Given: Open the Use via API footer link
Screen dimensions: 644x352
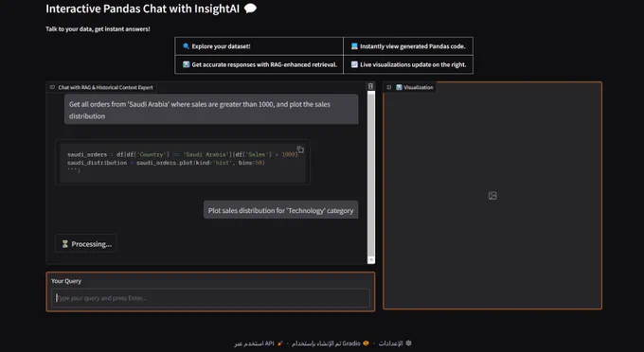Looking at the screenshot, I should pyautogui.click(x=259, y=343).
